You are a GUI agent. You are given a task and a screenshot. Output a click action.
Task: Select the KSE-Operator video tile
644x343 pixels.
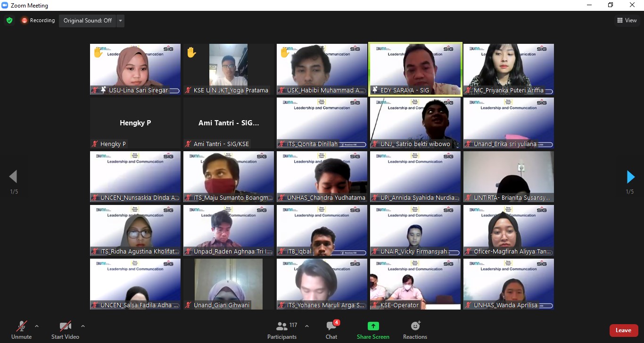[x=415, y=284]
